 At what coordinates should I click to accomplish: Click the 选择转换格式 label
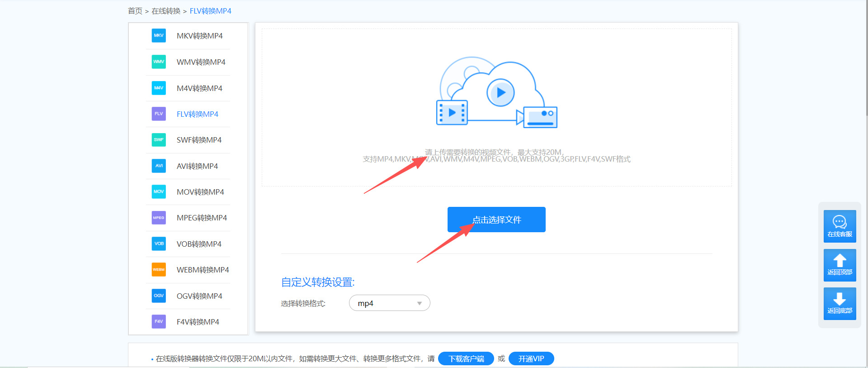tap(303, 303)
